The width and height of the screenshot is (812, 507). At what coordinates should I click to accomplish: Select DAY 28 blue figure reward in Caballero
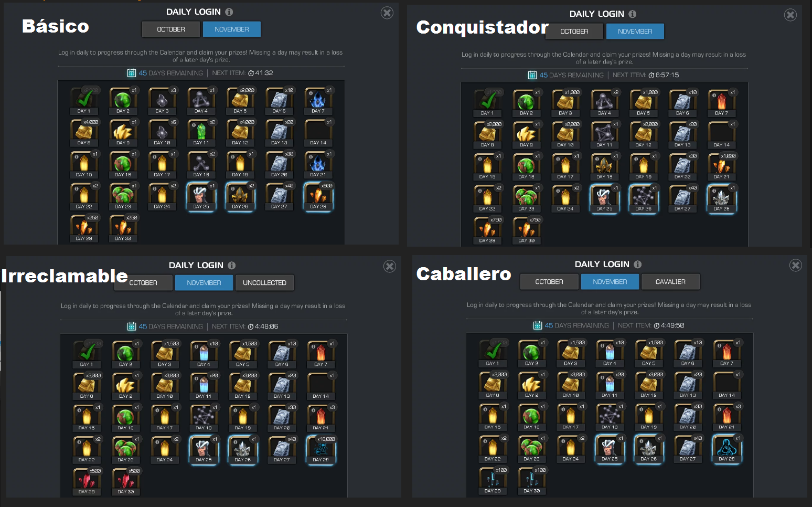pos(727,448)
